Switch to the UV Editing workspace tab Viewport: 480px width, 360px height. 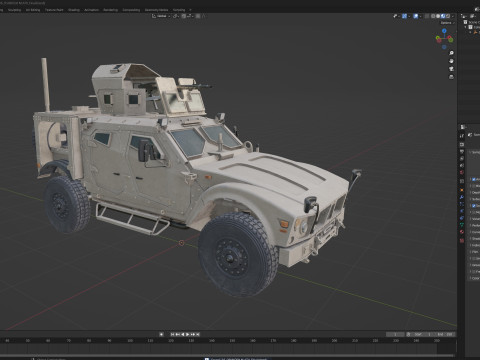click(x=33, y=10)
